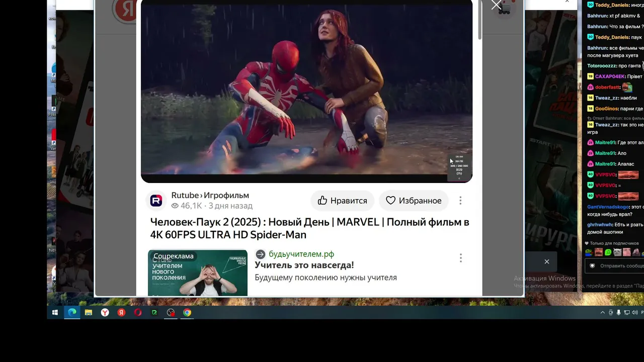The image size is (644, 362).
Task: Click the GooGinos username in chat
Action: click(x=607, y=109)
